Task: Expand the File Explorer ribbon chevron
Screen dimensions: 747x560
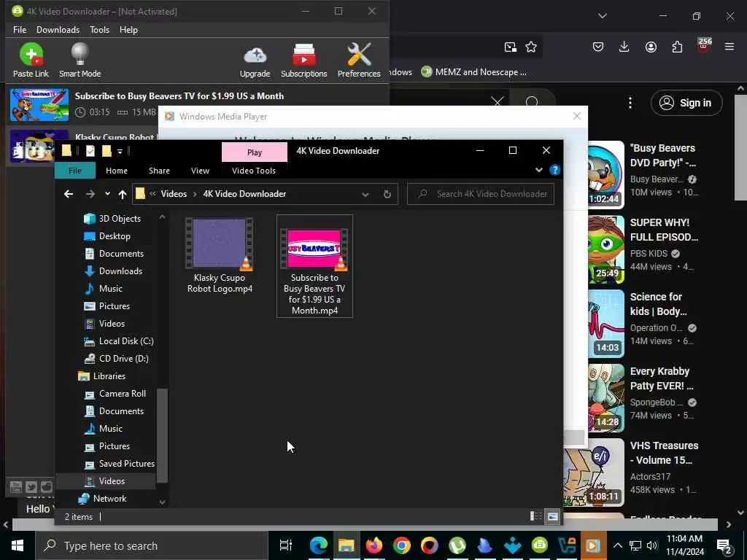Action: click(539, 170)
